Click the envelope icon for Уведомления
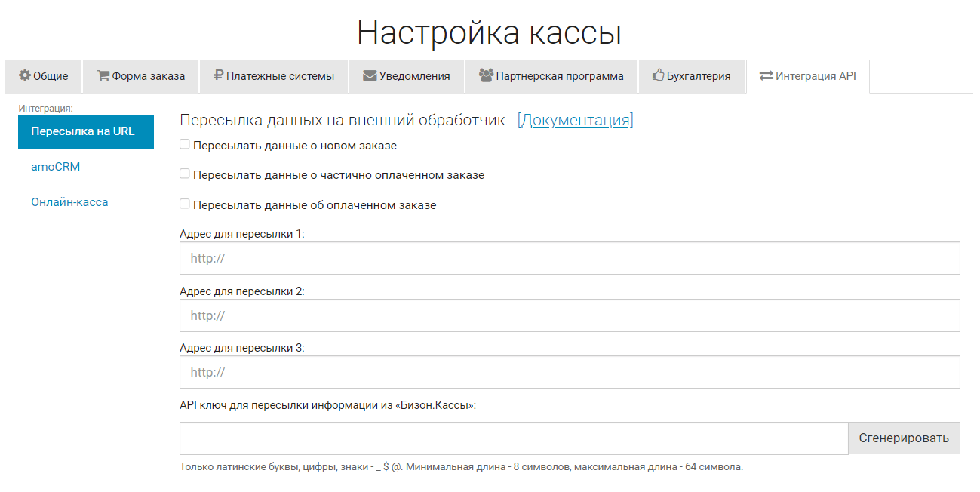Screen dimensions: 980x492 tap(370, 75)
